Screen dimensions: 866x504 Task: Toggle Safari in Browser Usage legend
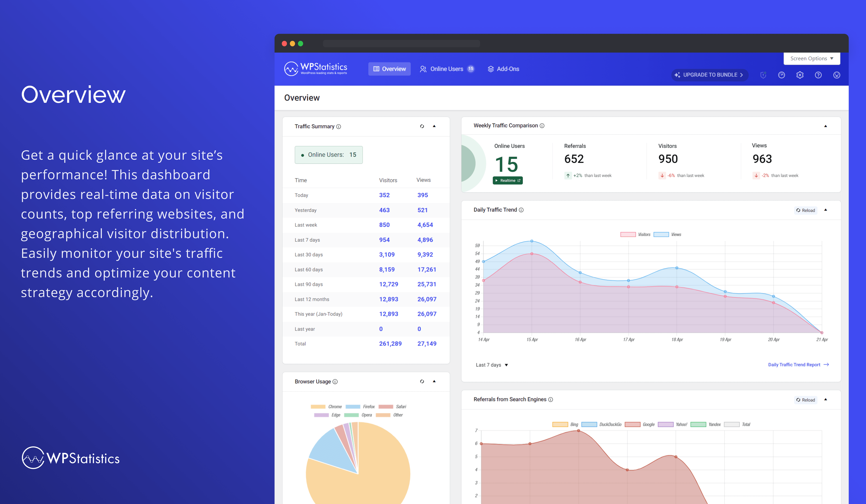tap(392, 407)
